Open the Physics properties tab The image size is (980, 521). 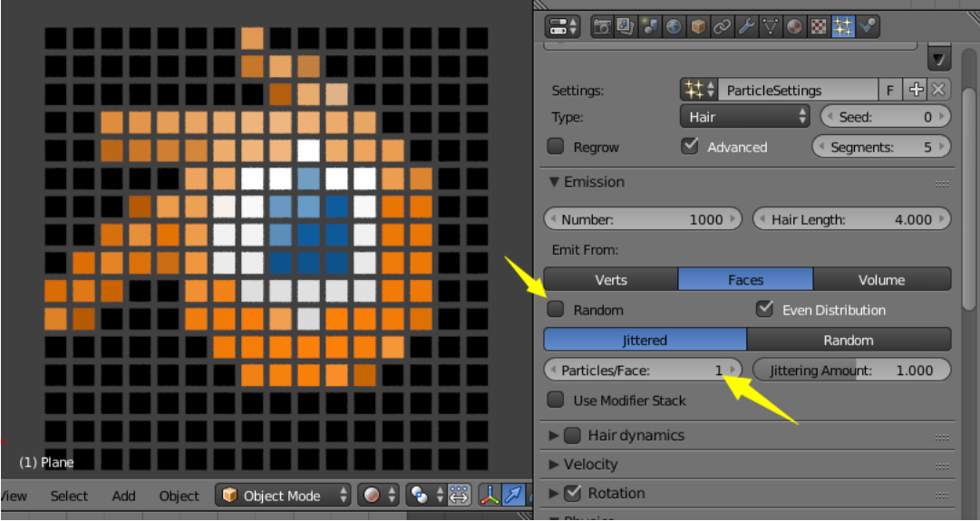(868, 26)
